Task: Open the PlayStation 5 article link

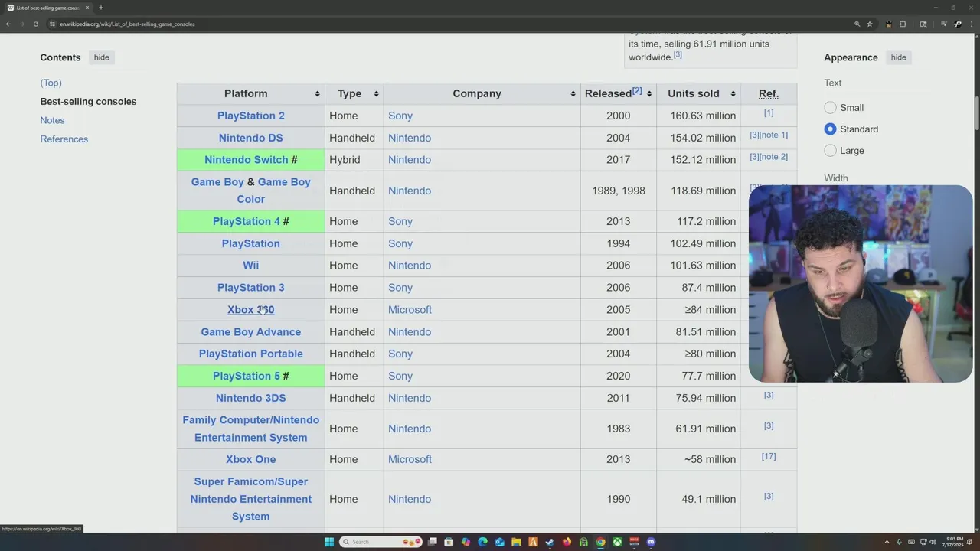Action: pos(247,376)
